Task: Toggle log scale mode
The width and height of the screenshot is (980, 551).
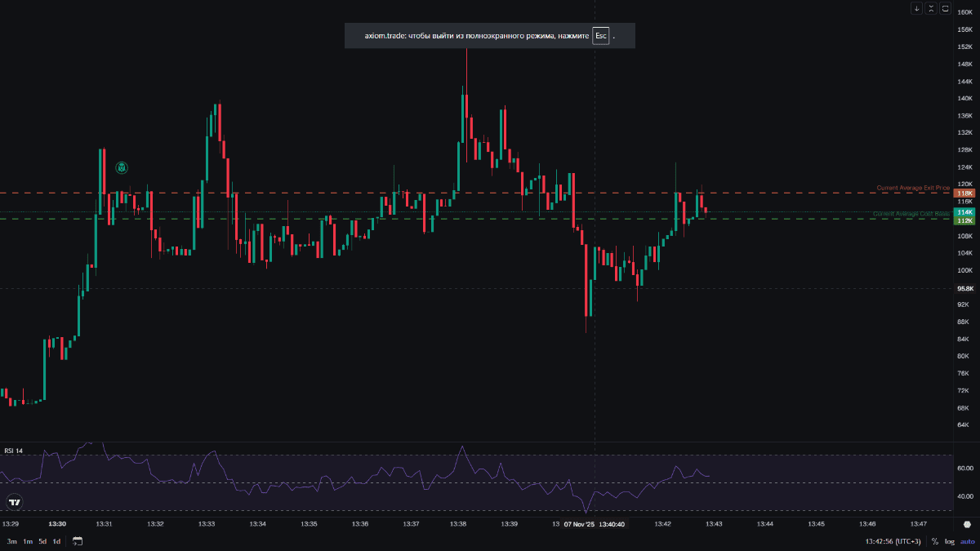Action: click(x=949, y=541)
